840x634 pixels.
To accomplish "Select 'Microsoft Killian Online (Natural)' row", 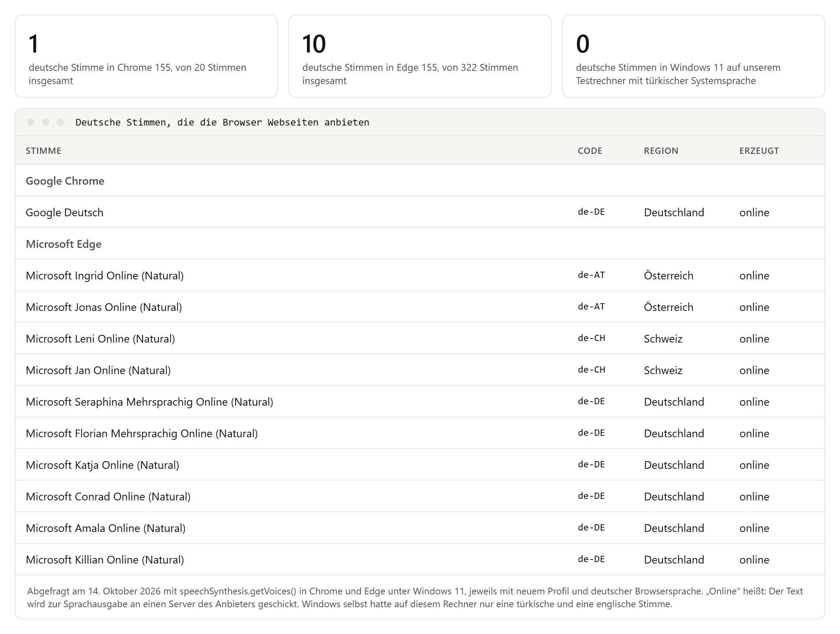I will (x=420, y=559).
